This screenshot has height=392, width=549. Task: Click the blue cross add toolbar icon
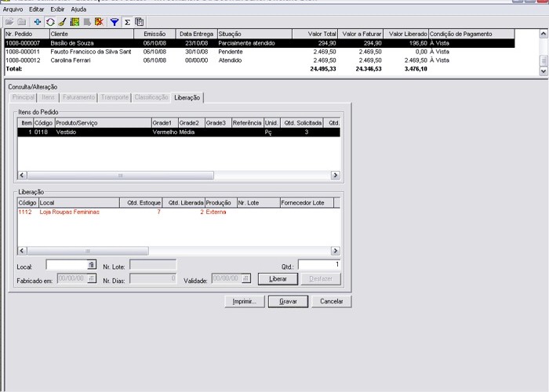38,22
